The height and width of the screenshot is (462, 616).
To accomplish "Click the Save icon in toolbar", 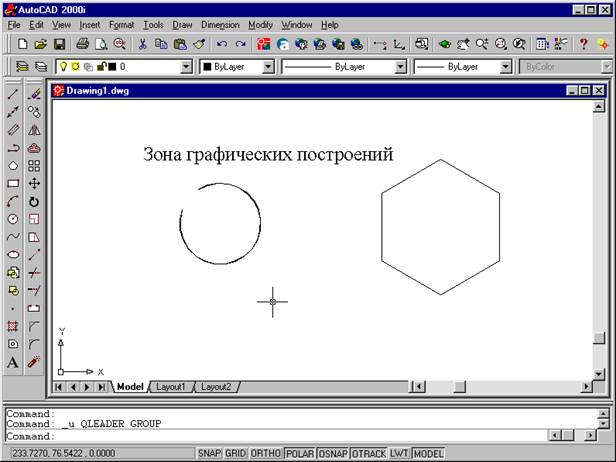I will click(59, 44).
